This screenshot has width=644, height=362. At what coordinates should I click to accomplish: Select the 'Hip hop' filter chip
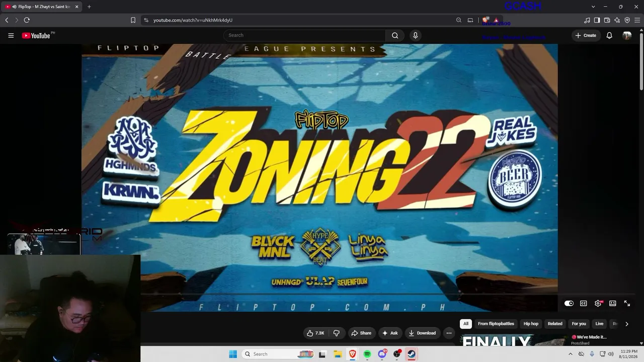coord(531,324)
